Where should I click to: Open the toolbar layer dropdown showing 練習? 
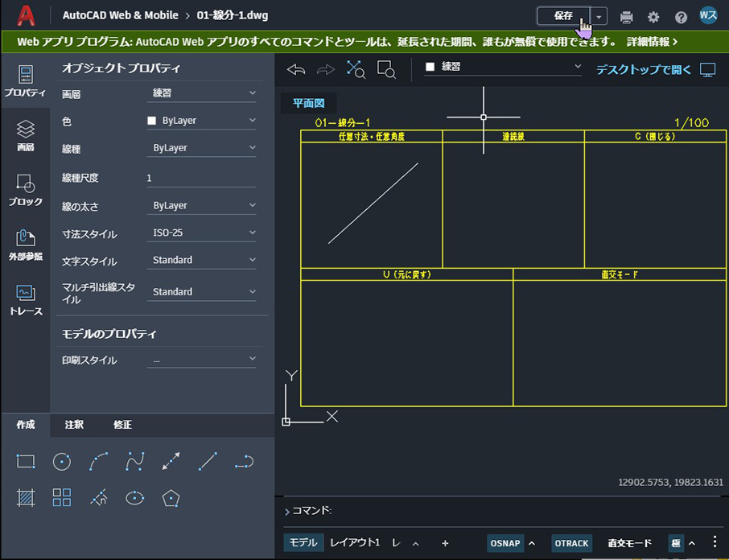(x=503, y=67)
